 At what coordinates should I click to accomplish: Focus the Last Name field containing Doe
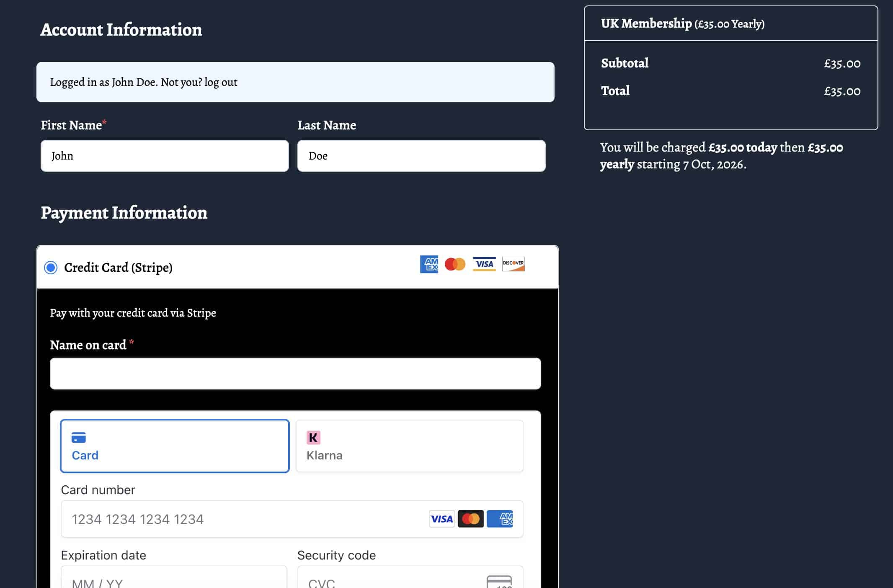click(x=421, y=156)
